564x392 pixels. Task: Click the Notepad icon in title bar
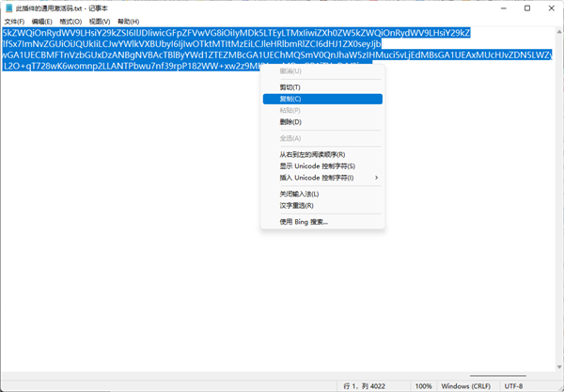8,8
